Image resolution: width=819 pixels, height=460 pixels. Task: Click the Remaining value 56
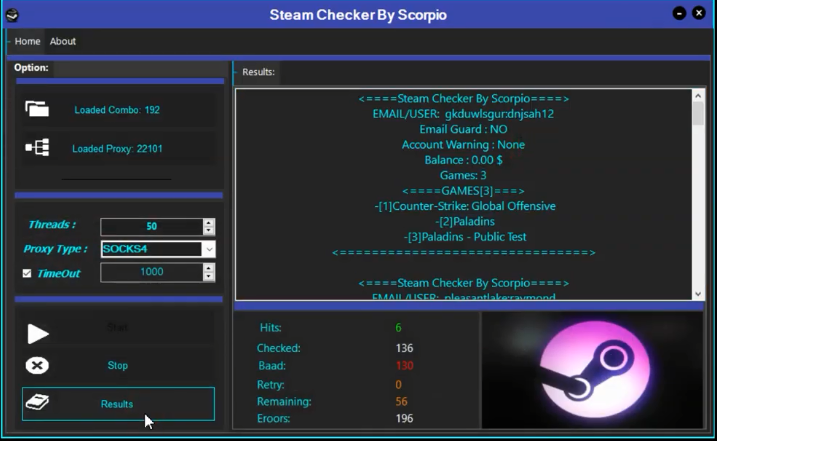[401, 402]
